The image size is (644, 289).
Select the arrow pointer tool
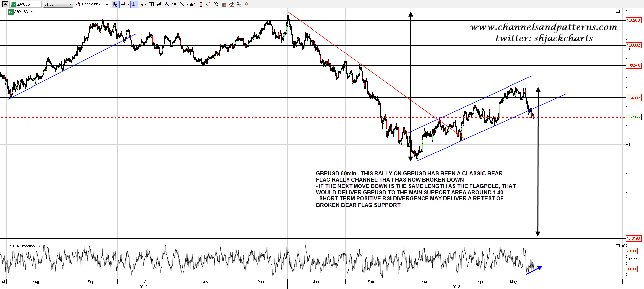pyautogui.click(x=115, y=4)
